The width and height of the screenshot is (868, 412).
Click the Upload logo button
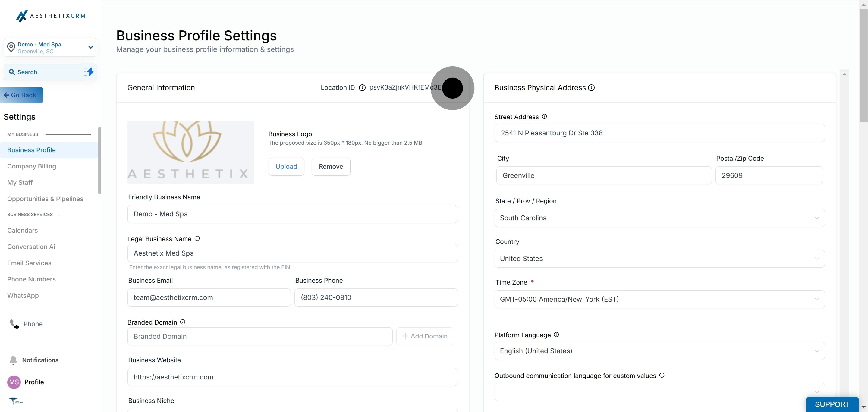click(x=286, y=166)
